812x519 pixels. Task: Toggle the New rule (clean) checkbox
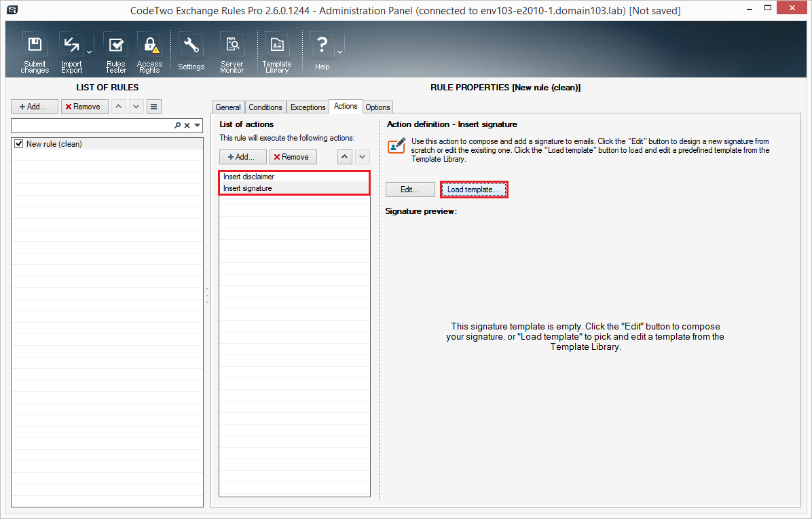(19, 144)
